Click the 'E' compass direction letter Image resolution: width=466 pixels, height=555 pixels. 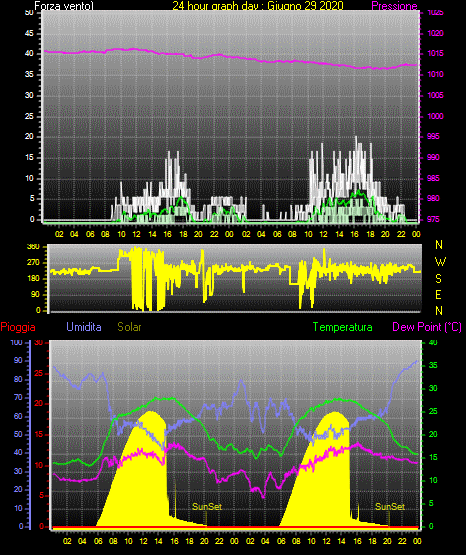click(438, 294)
